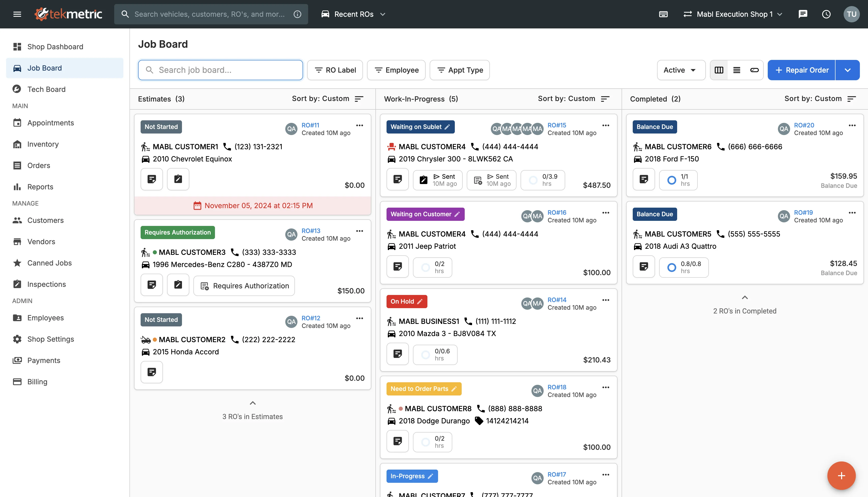
Task: Open the RO#20 link
Action: 804,125
